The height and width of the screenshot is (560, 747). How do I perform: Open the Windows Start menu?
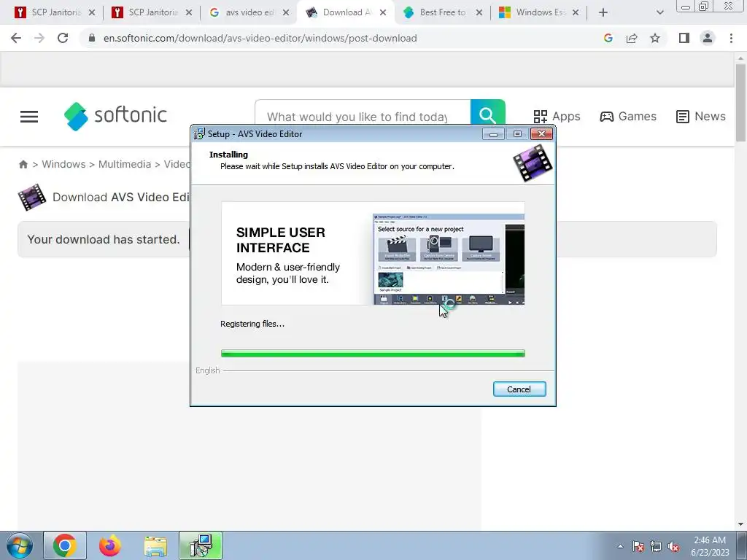pos(19,545)
